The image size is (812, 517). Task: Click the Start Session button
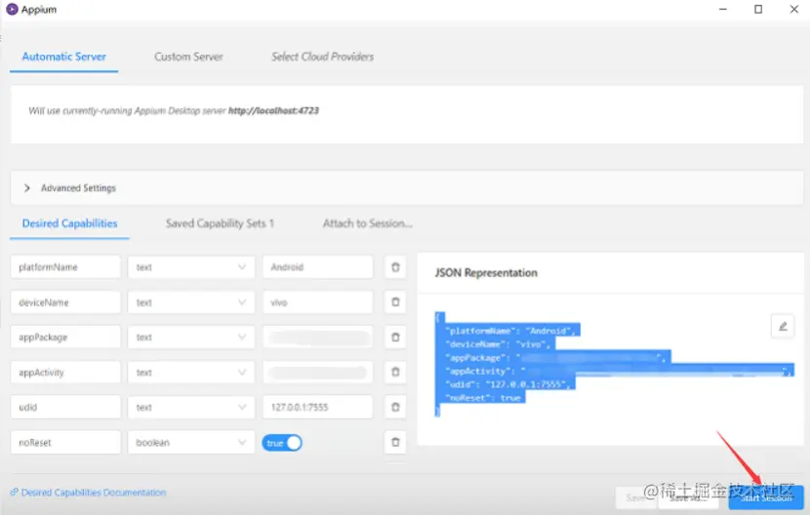point(767,498)
